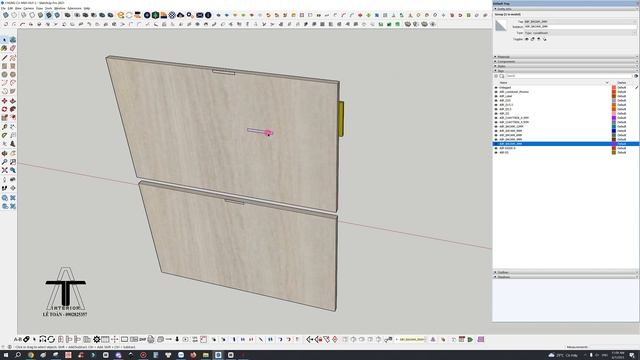Select the Pan hand tool

coord(13,153)
